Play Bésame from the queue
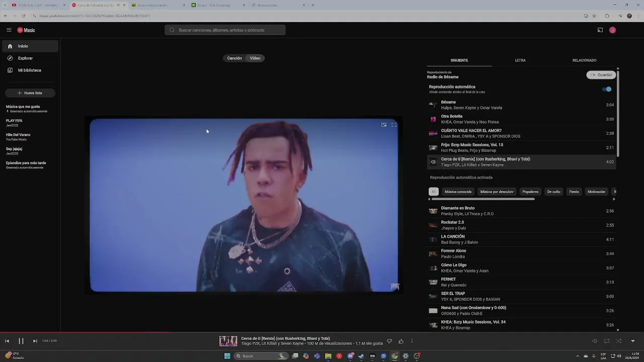The width and height of the screenshot is (644, 362). [x=521, y=105]
